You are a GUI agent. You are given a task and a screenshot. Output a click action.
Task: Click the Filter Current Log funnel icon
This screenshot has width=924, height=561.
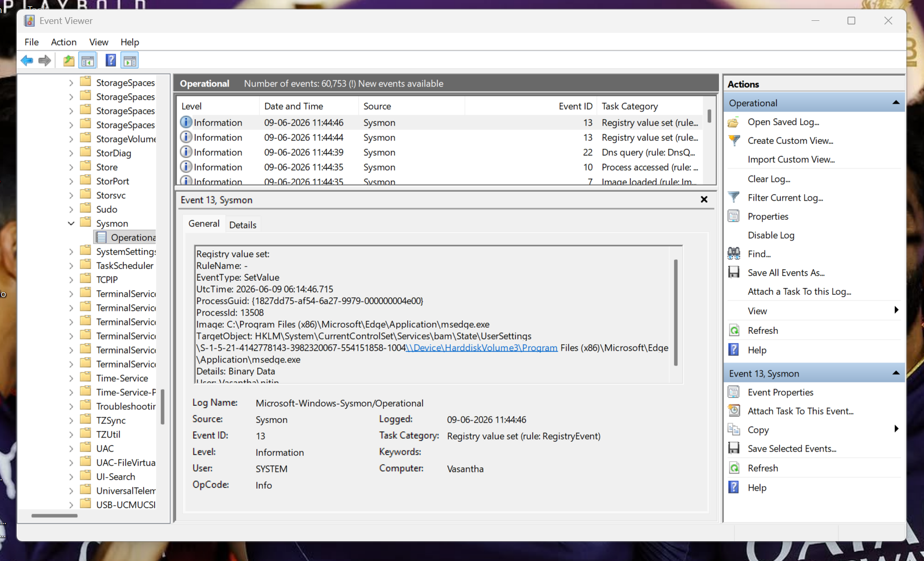pos(734,197)
